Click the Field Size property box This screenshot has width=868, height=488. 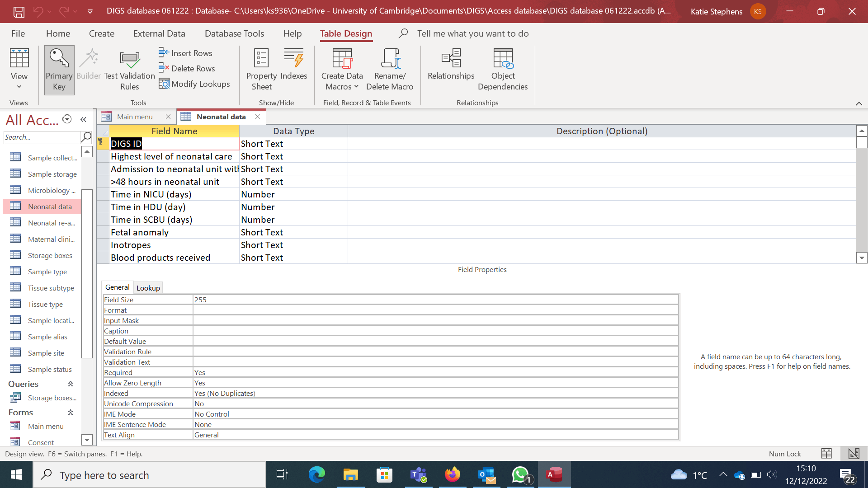point(435,300)
